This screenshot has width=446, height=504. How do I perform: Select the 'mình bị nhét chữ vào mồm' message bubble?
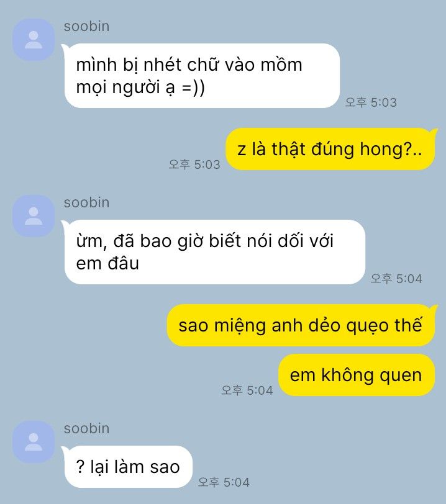pyautogui.click(x=202, y=76)
